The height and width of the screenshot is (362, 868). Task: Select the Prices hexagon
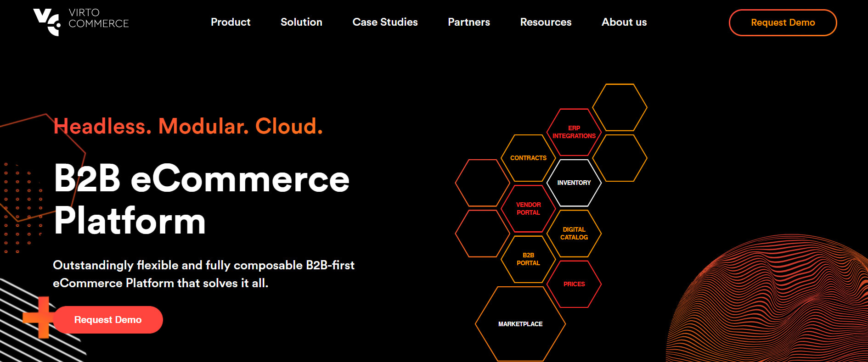pos(574,284)
